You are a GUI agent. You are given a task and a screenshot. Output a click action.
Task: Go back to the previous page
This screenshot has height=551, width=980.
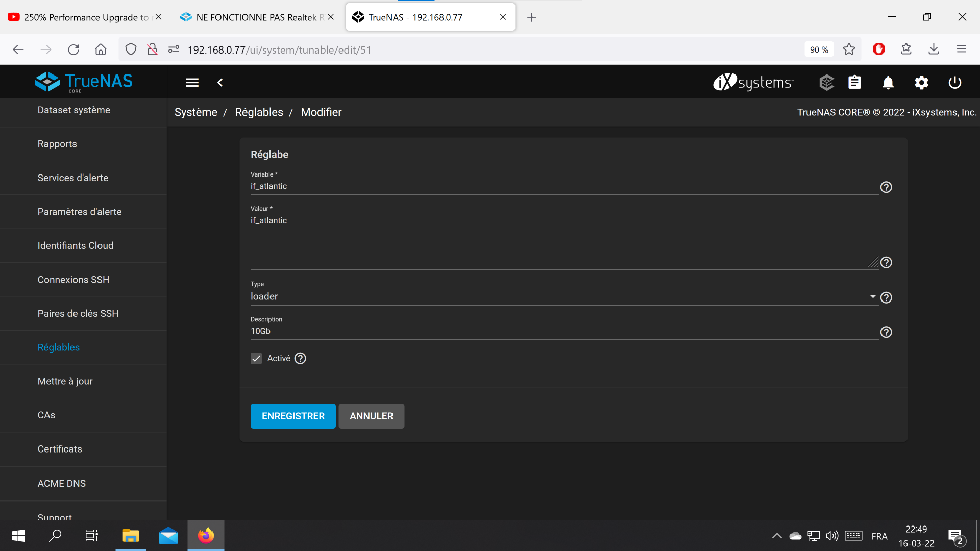pyautogui.click(x=18, y=49)
